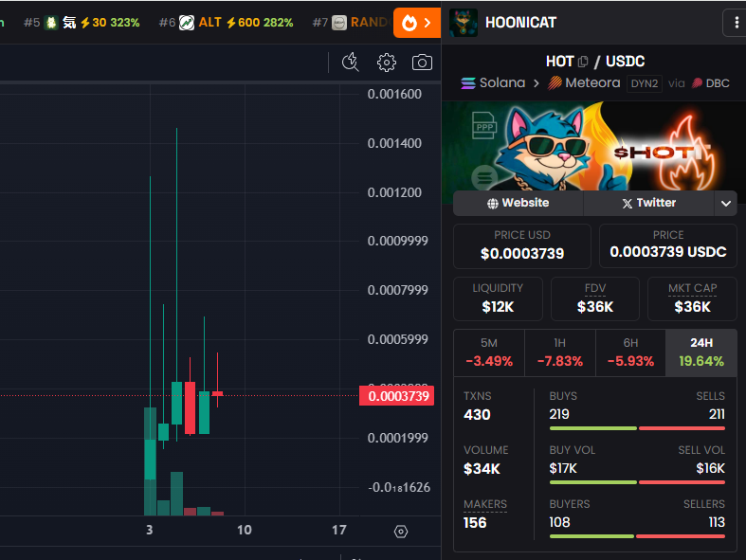Click the buy vol vs sell vol bar
Screen dimensions: 746x560
coord(637,482)
